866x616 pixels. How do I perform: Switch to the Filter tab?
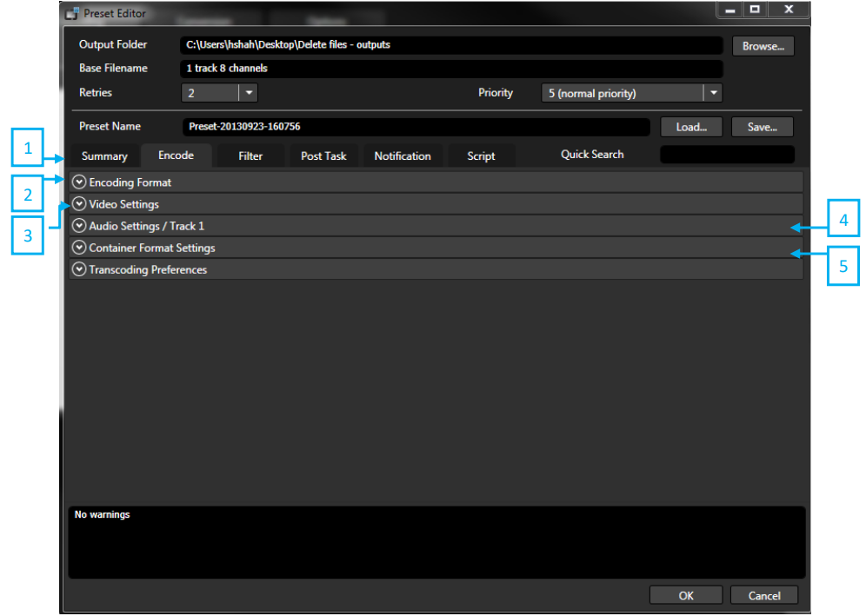click(250, 156)
